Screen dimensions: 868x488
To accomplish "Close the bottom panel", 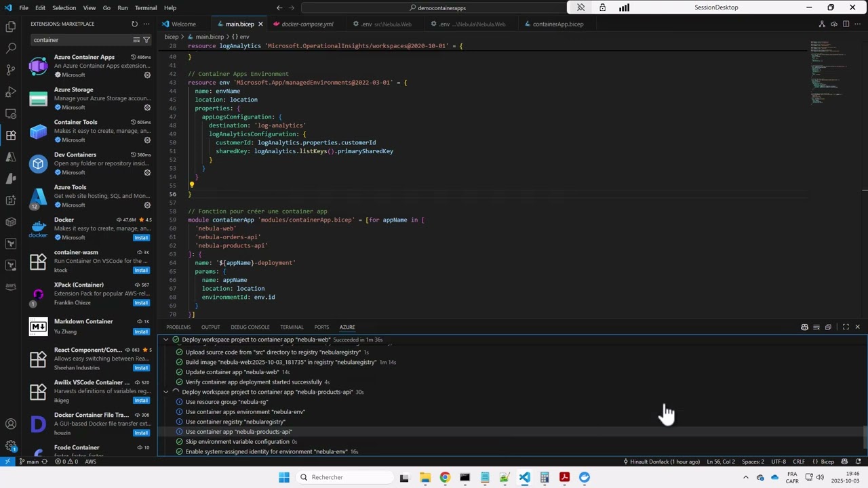I will pos(857,327).
